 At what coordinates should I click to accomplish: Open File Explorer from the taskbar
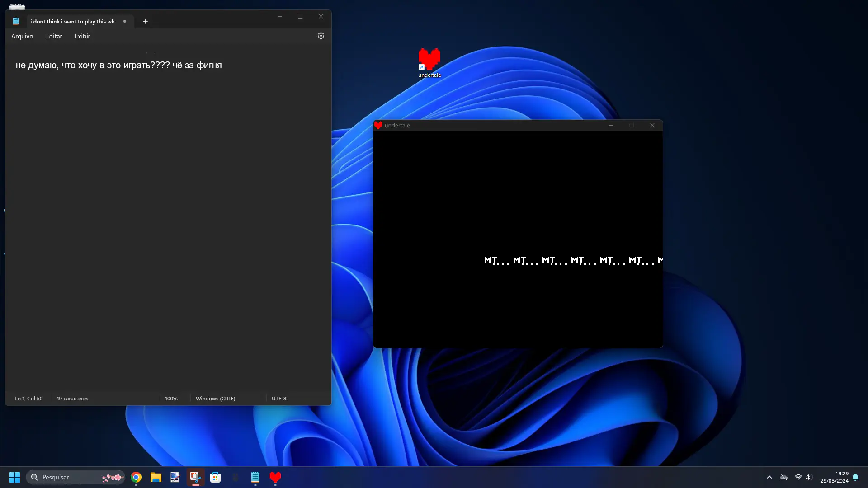pyautogui.click(x=156, y=477)
